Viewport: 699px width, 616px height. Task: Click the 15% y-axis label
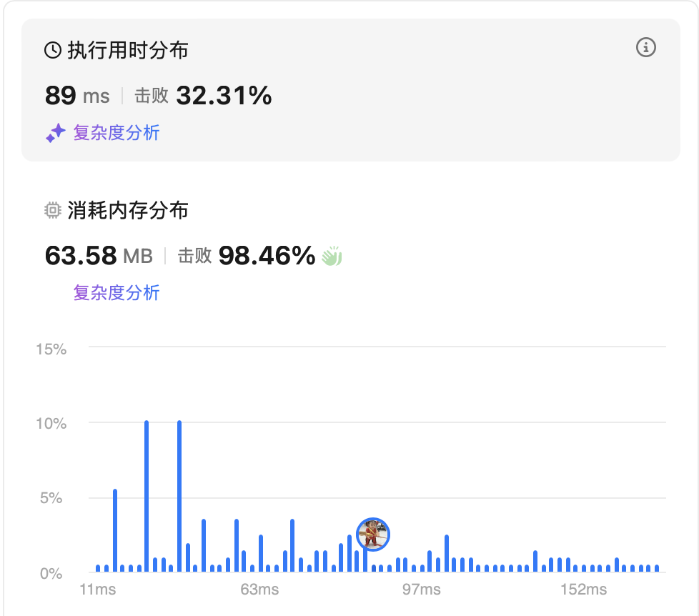[51, 349]
